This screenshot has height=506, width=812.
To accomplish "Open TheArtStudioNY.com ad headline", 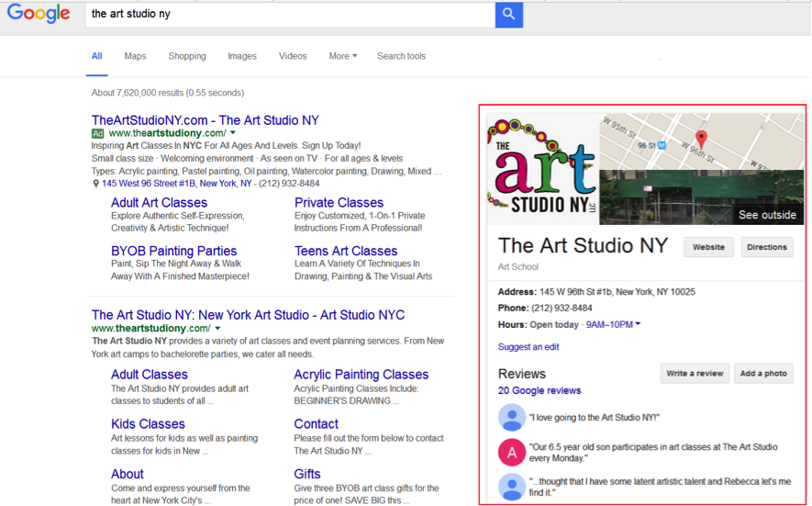I will tap(206, 120).
